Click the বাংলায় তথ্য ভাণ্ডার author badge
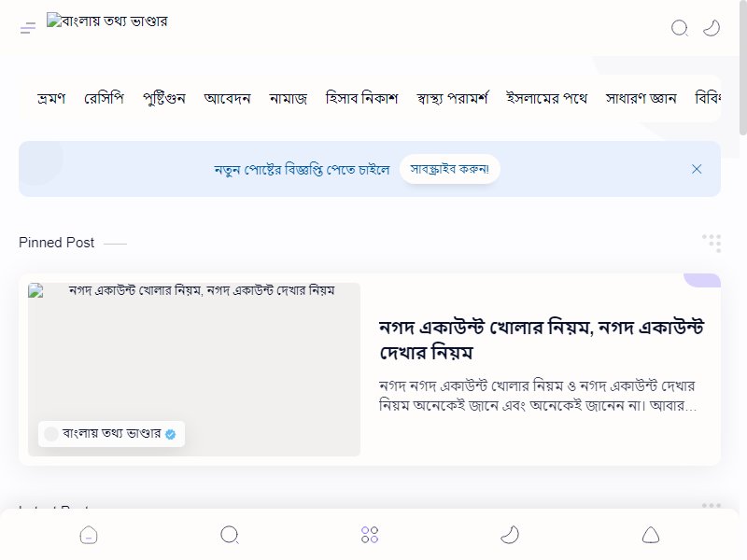 click(111, 434)
